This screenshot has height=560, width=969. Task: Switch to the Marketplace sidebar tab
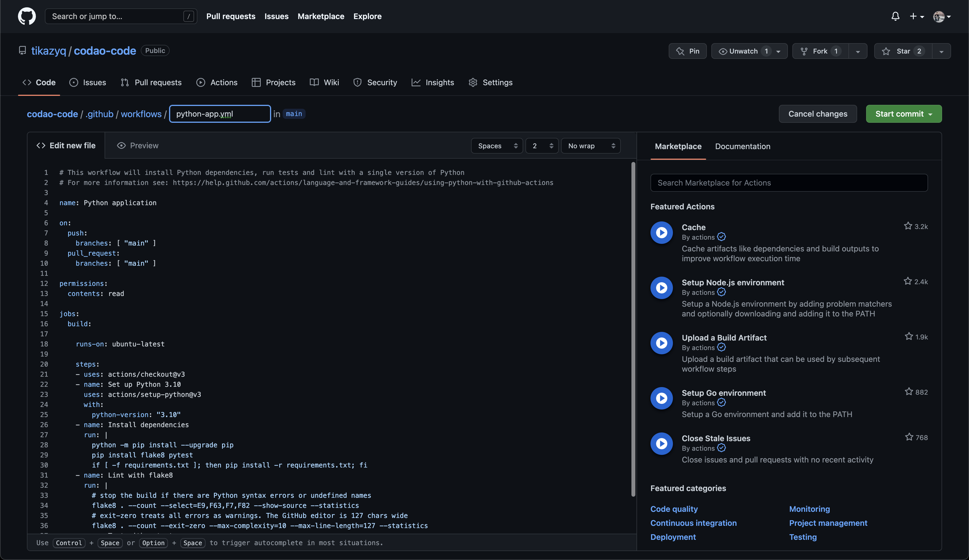678,146
